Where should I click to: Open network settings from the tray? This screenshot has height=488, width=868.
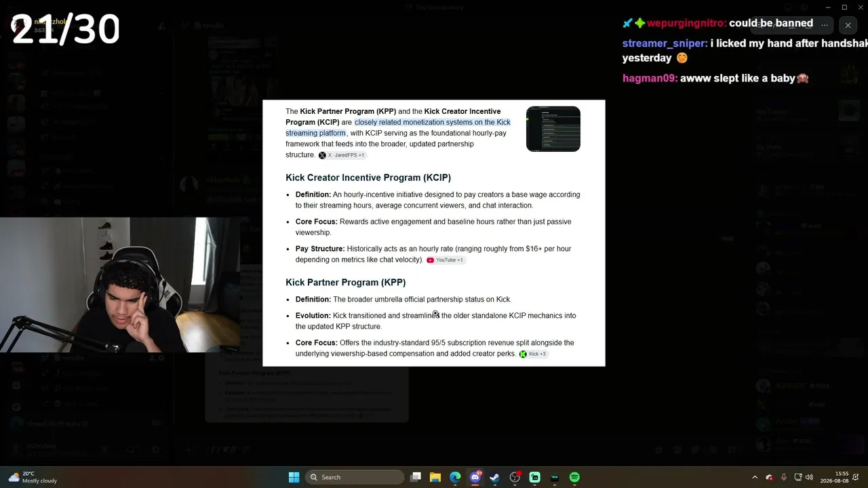coord(798,477)
